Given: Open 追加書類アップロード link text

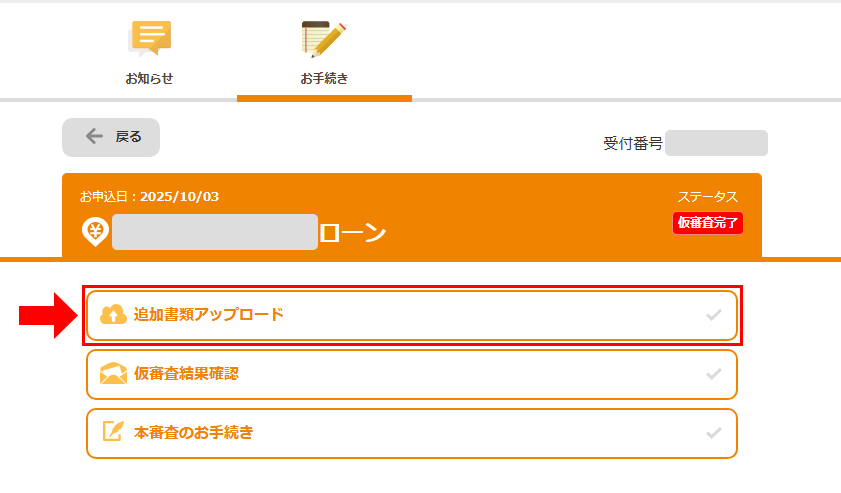Looking at the screenshot, I should [209, 314].
